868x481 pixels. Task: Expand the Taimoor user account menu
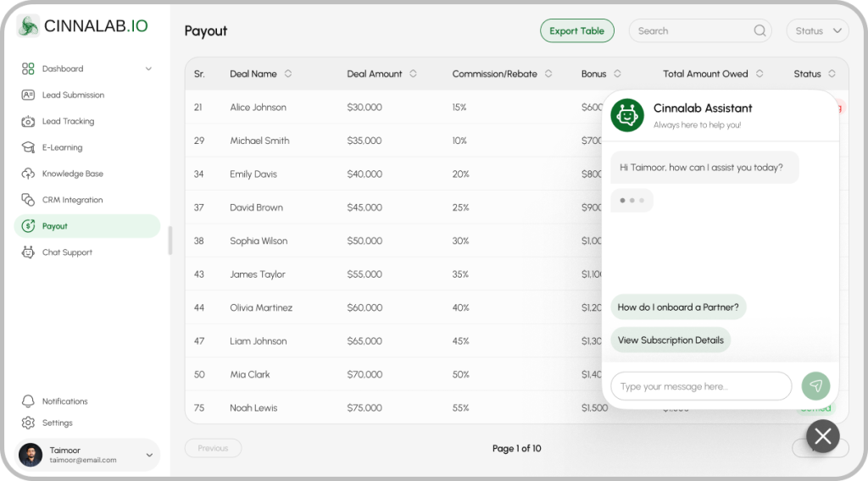(149, 455)
